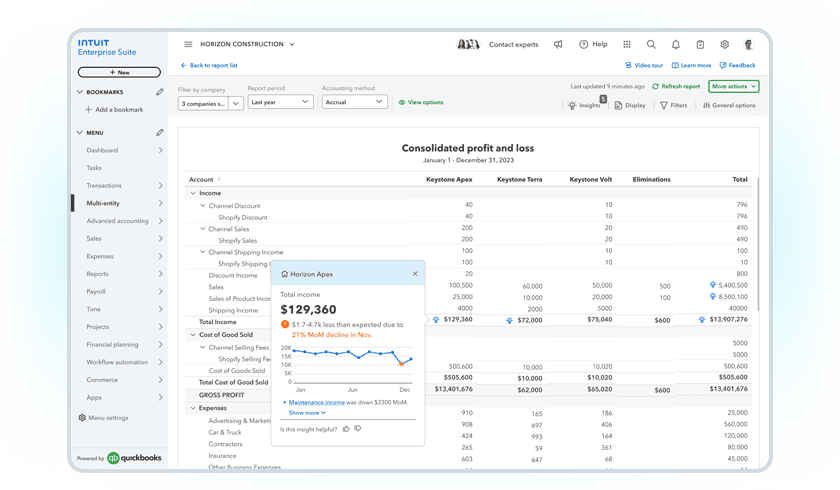Screen dimensions: 840x490
Task: Open the hamburger menu next to Horizon Construction
Action: pyautogui.click(x=188, y=44)
